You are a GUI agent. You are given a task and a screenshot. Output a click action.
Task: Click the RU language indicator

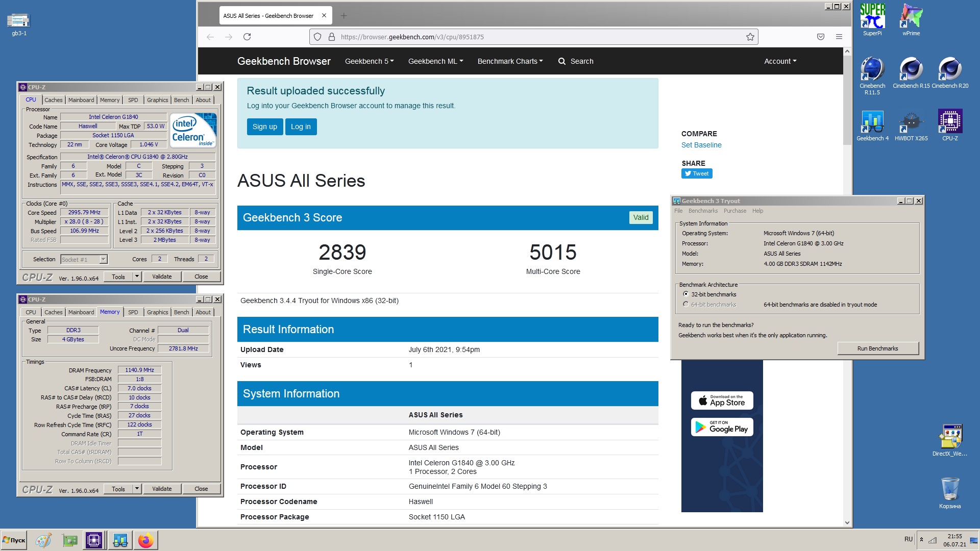coord(909,539)
